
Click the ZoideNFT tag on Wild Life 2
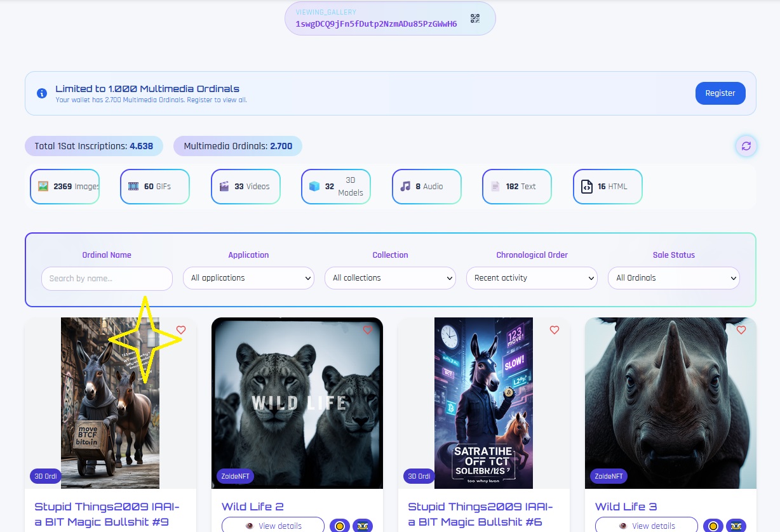(235, 476)
